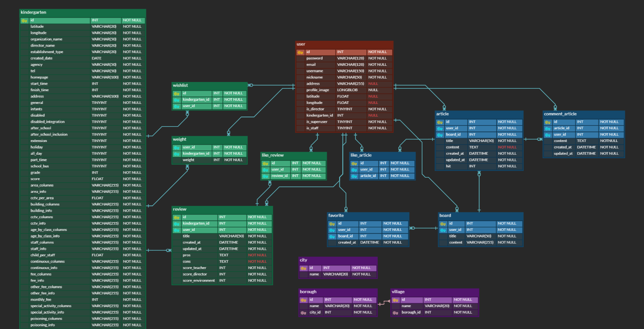This screenshot has width=644, height=329.
Task: Select the comment_article table title
Action: 560,114
